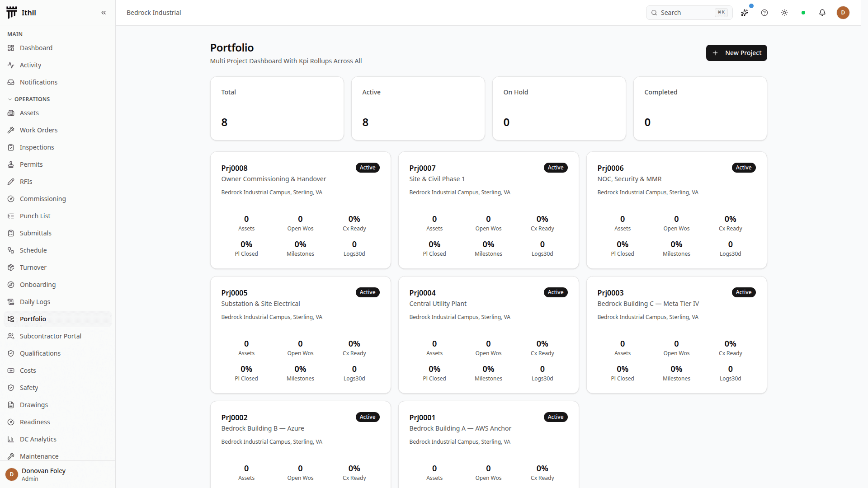
Task: Click the RFIs pencil icon
Action: coord(11,182)
